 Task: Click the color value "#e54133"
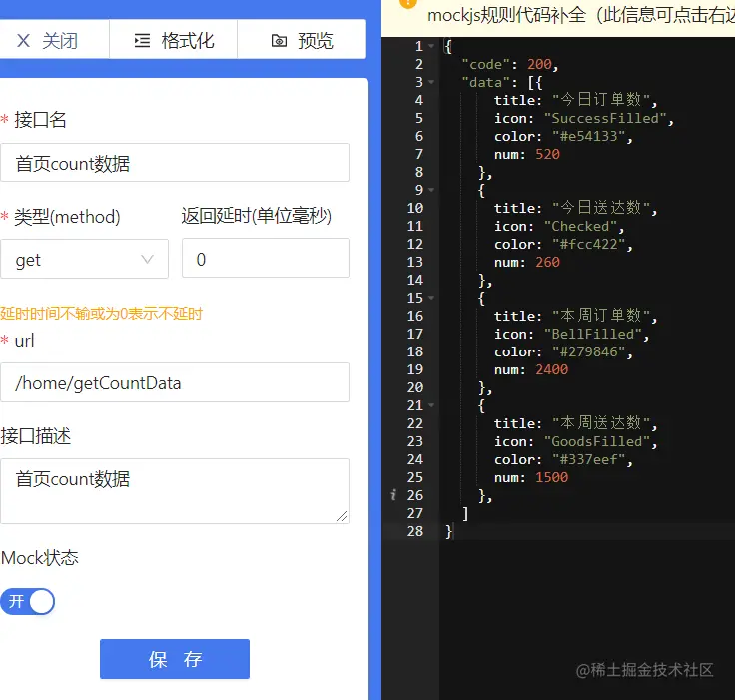[589, 136]
